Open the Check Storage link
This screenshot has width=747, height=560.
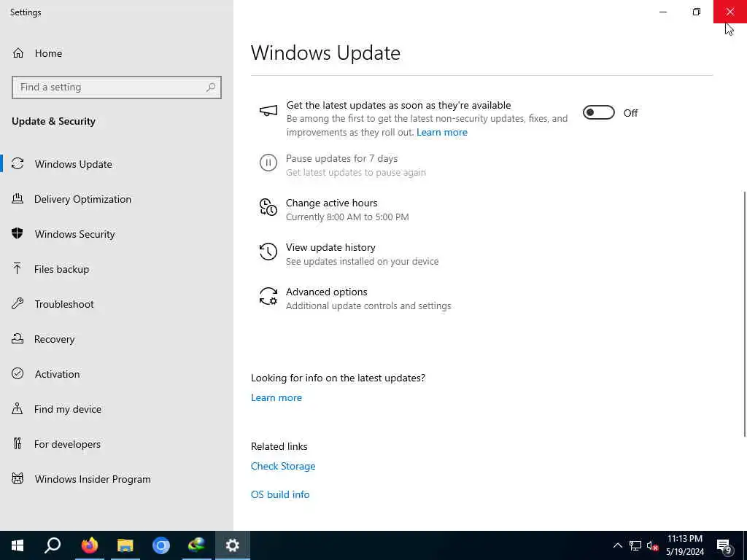(283, 466)
